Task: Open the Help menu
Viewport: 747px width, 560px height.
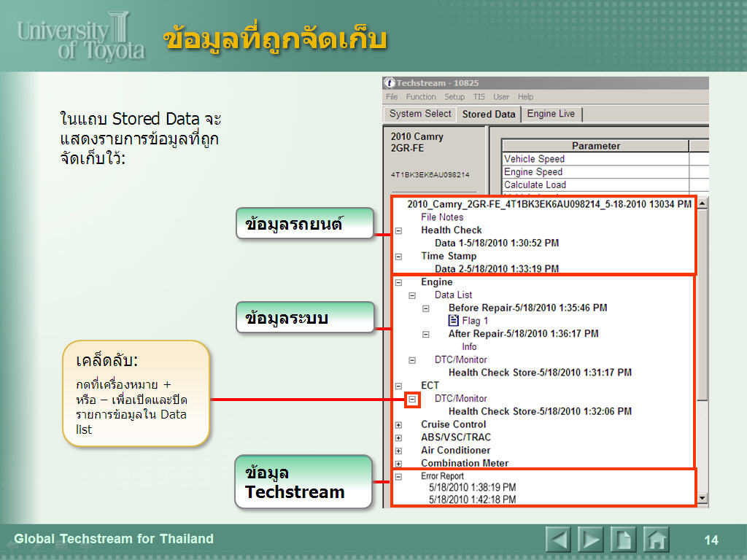Action: (x=525, y=97)
